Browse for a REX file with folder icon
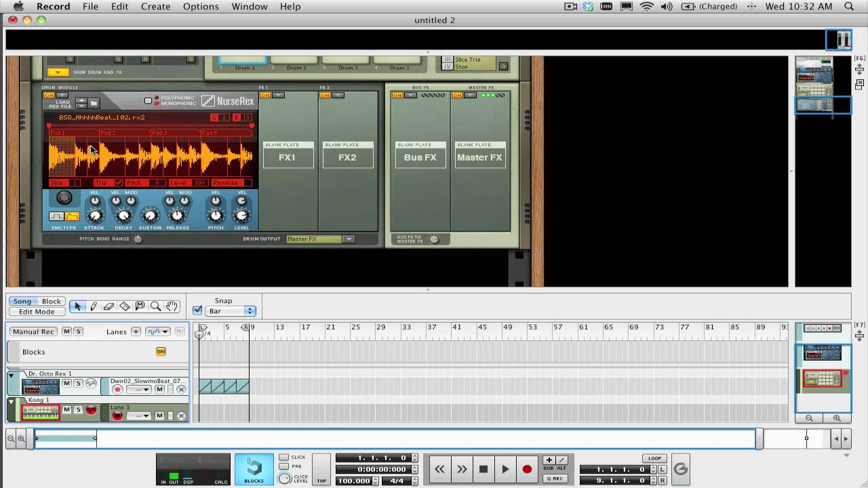Image resolution: width=868 pixels, height=488 pixels. [x=94, y=103]
